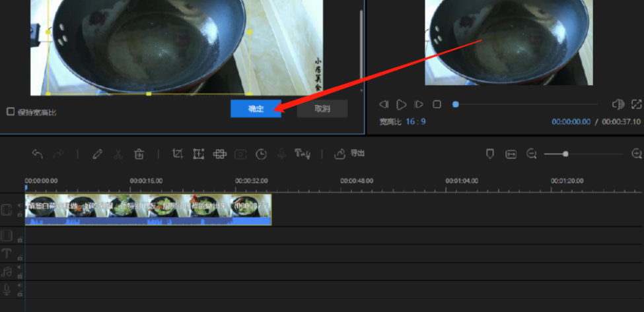
Task: Click the preview progress slider handle
Action: [x=456, y=104]
